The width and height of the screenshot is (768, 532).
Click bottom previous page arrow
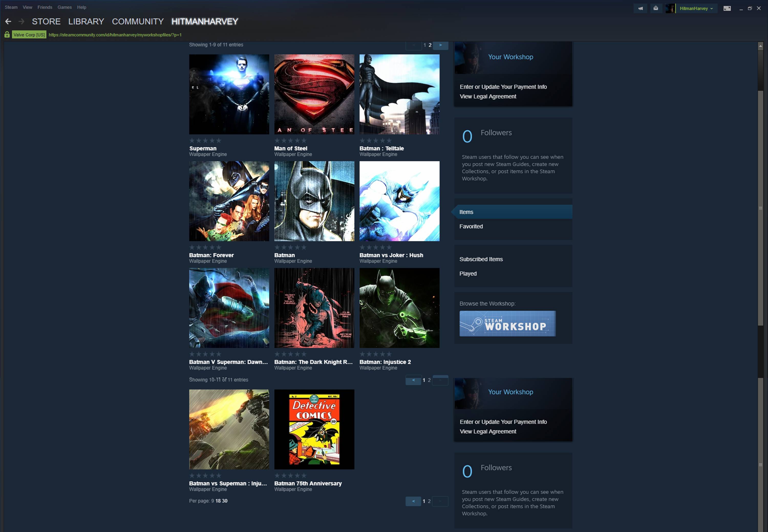point(413,501)
